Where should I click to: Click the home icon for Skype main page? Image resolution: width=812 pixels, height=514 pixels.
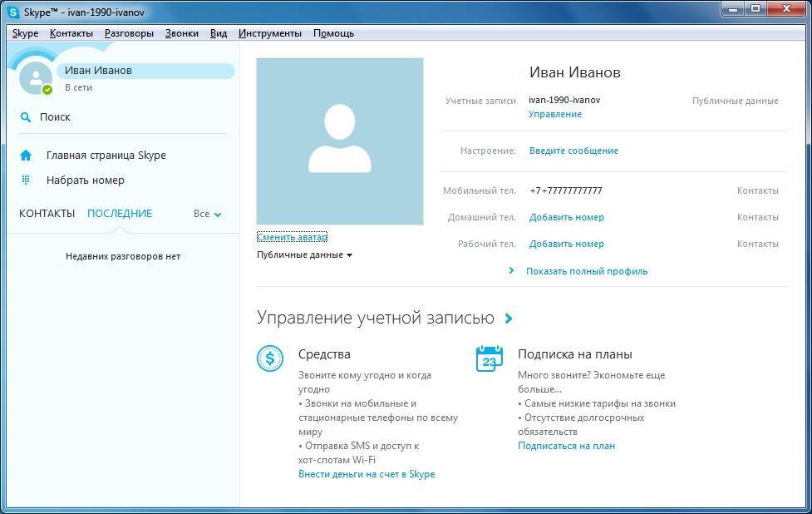[26, 155]
